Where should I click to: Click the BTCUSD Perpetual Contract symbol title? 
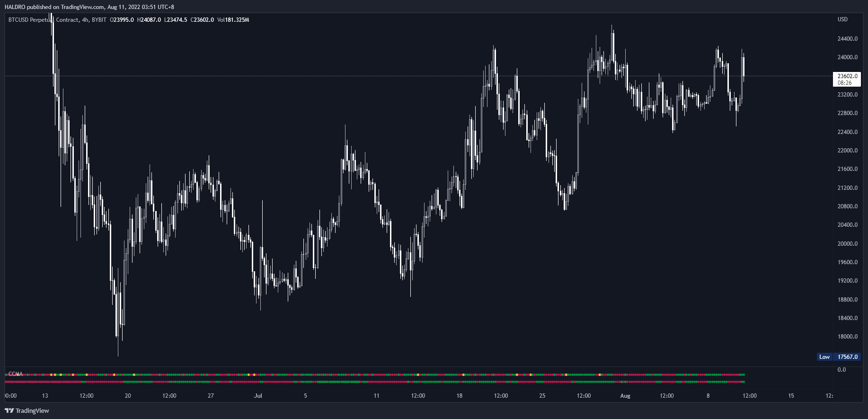58,20
